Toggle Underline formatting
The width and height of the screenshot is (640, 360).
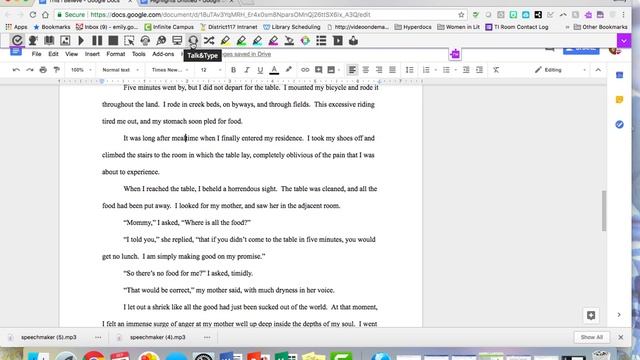260,70
